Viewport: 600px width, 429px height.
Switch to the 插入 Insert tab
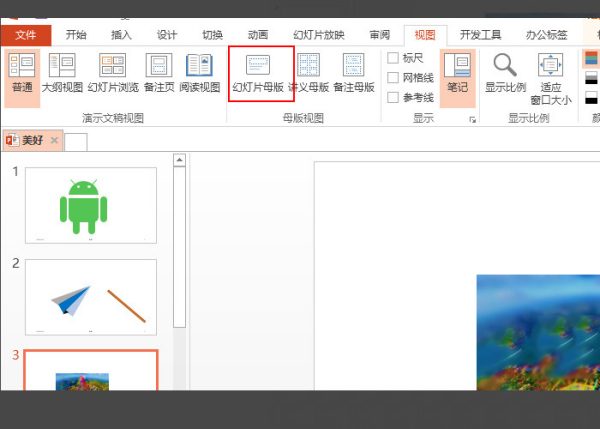[x=121, y=35]
